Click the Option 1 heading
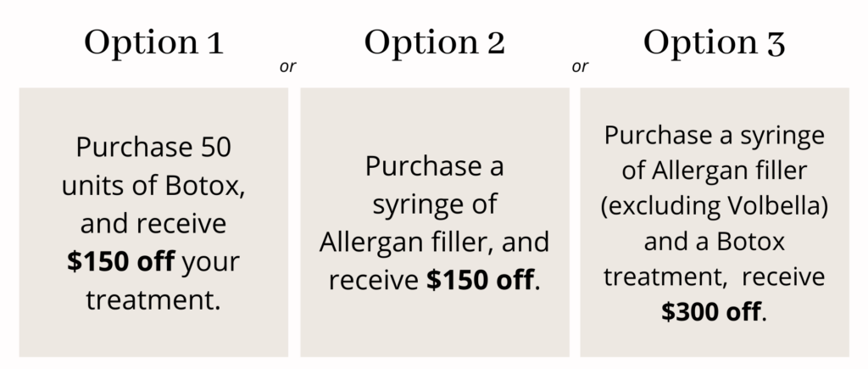 pos(154,43)
